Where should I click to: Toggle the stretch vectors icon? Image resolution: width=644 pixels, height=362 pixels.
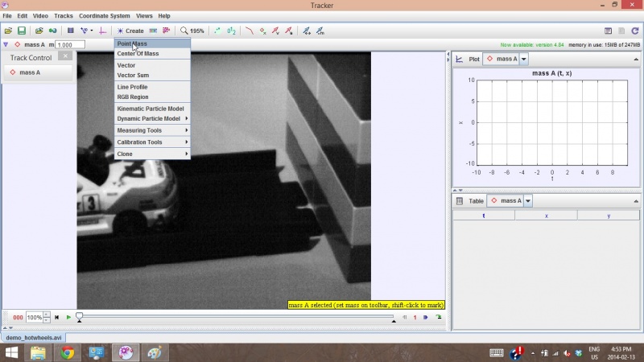307,31
